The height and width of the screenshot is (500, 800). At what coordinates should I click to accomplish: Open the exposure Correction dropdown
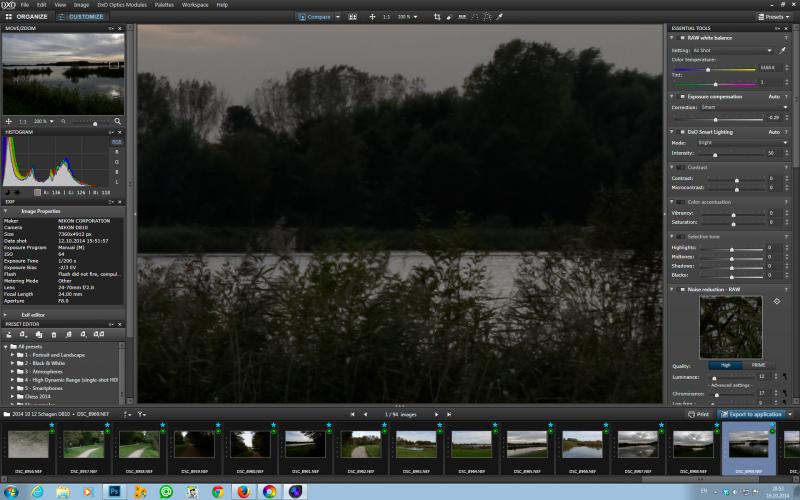(743, 107)
